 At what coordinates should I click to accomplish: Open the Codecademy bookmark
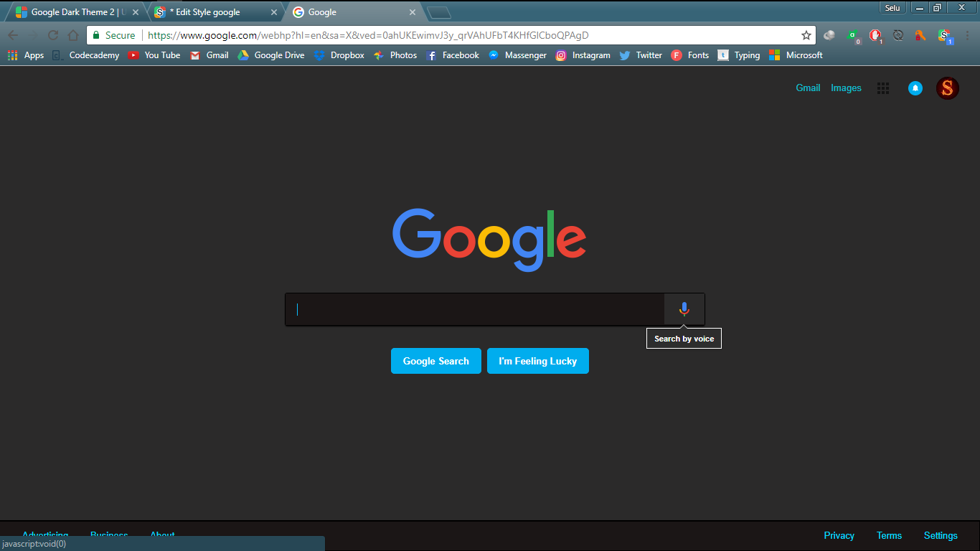85,55
